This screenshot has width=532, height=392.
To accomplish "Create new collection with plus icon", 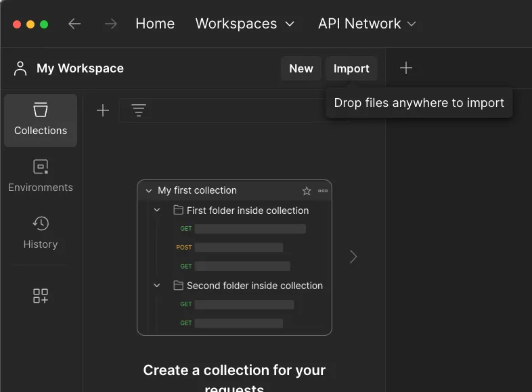I will tap(103, 110).
